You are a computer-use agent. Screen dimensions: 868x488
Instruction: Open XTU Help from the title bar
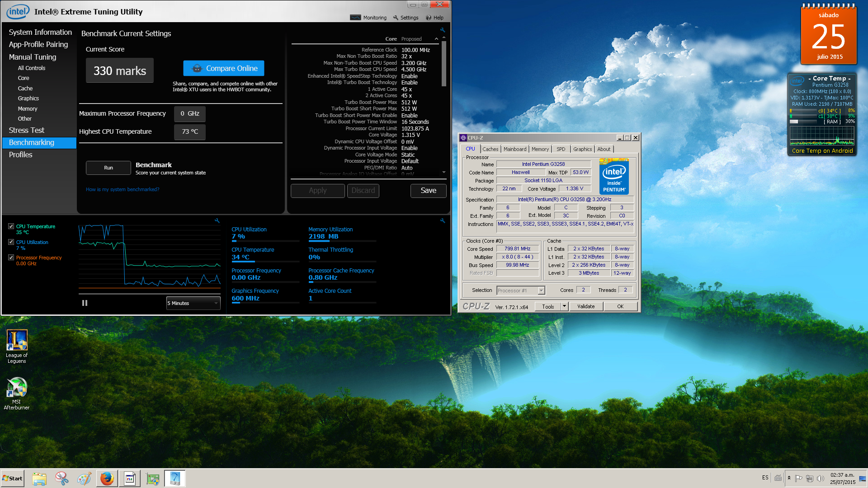coord(434,18)
